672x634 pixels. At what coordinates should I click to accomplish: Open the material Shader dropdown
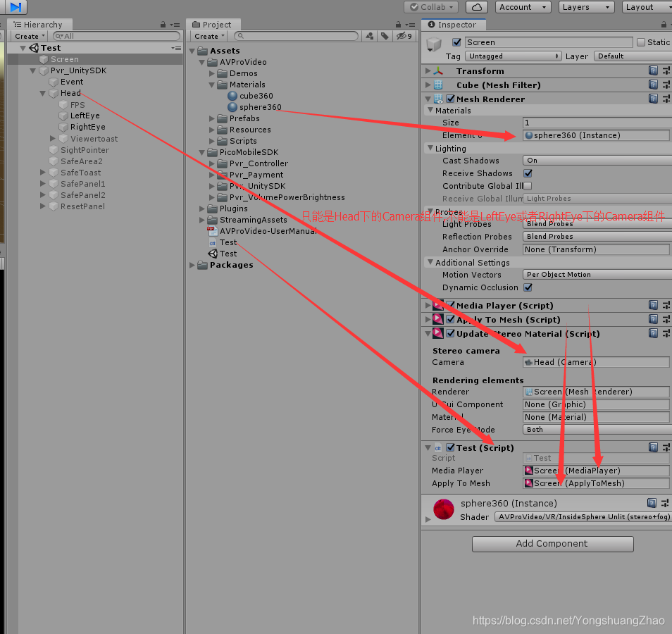(x=583, y=516)
